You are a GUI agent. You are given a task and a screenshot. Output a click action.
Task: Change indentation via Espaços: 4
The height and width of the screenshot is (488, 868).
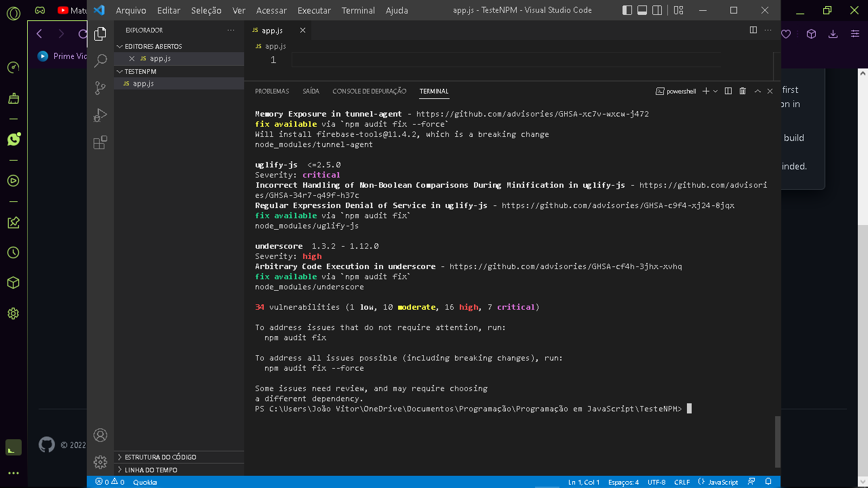(623, 482)
